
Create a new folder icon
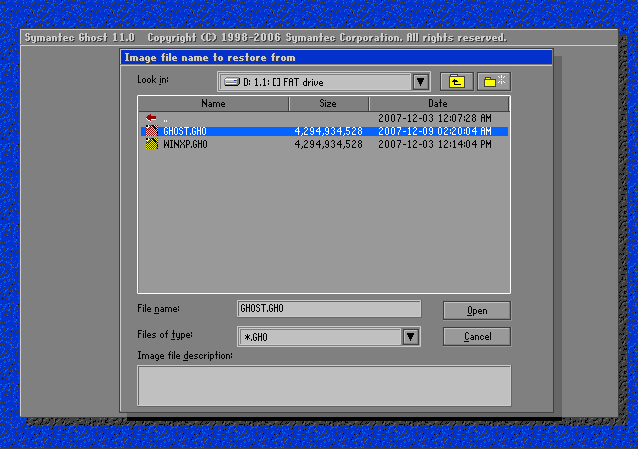click(494, 82)
